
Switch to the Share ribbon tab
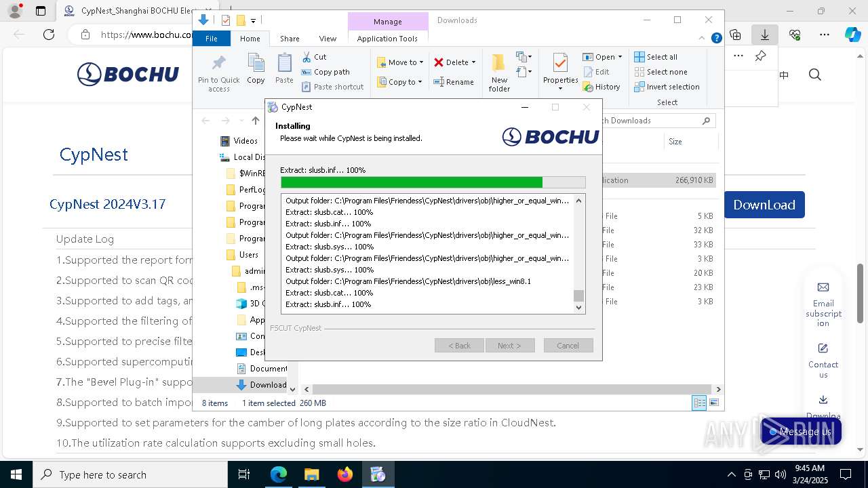(290, 39)
